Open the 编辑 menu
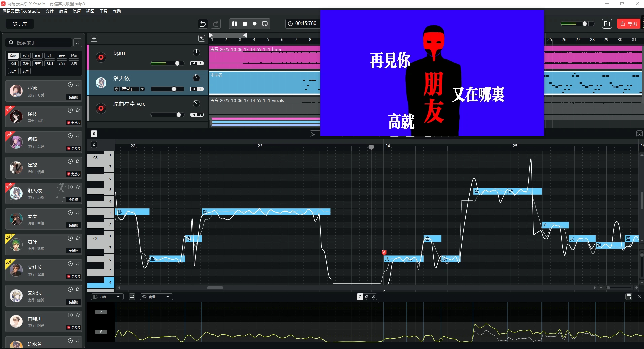 (63, 11)
